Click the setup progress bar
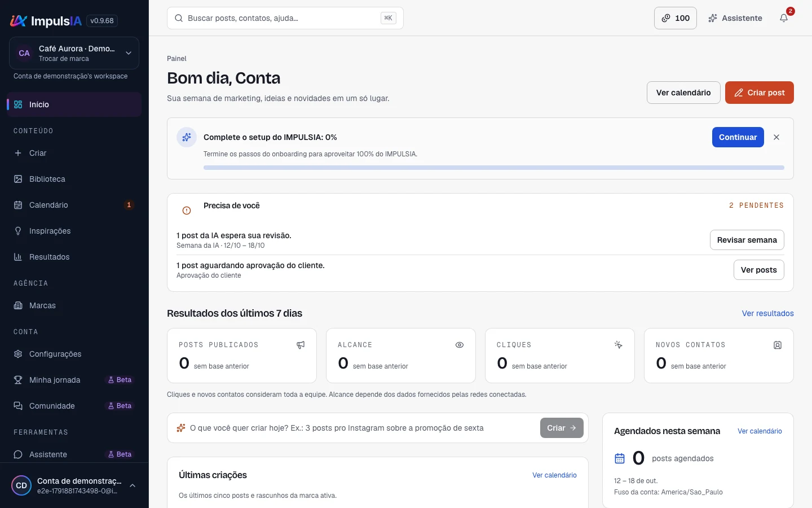This screenshot has height=508, width=812. click(494, 168)
